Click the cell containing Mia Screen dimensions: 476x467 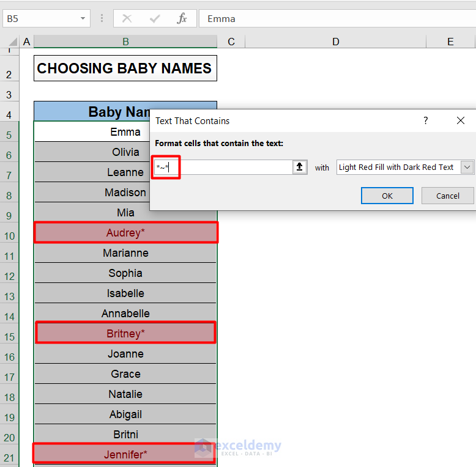(125, 213)
